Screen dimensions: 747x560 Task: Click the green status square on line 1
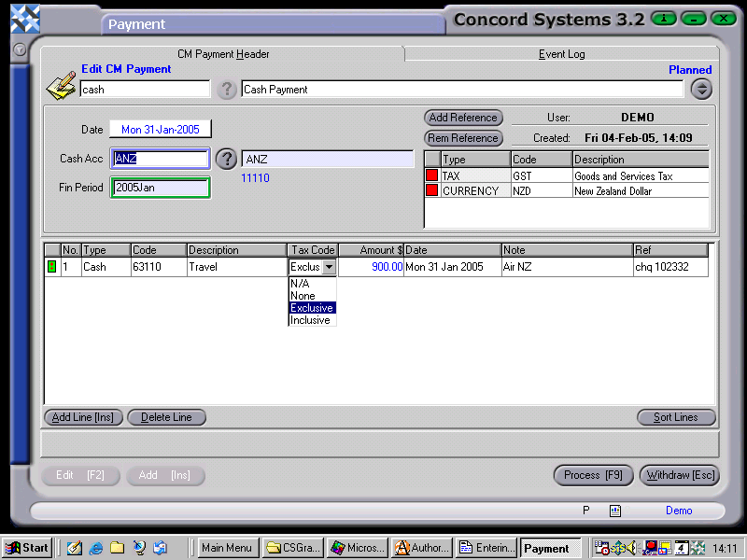(x=52, y=267)
